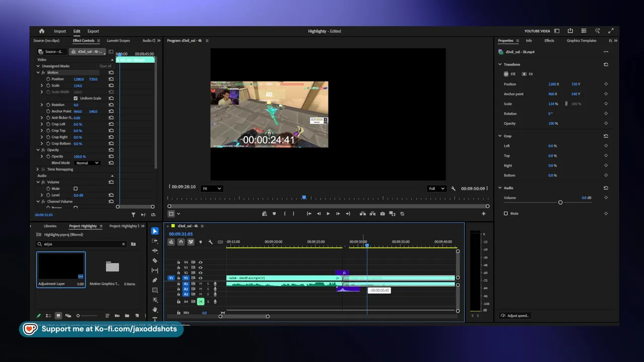
Task: Reset the Transform section in Properties
Action: pyautogui.click(x=606, y=64)
